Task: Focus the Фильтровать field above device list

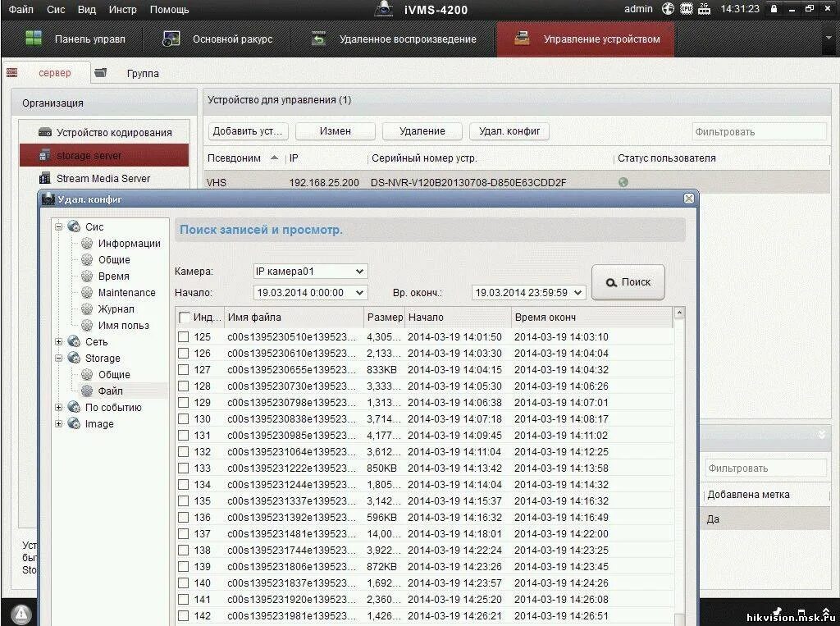Action: (759, 132)
